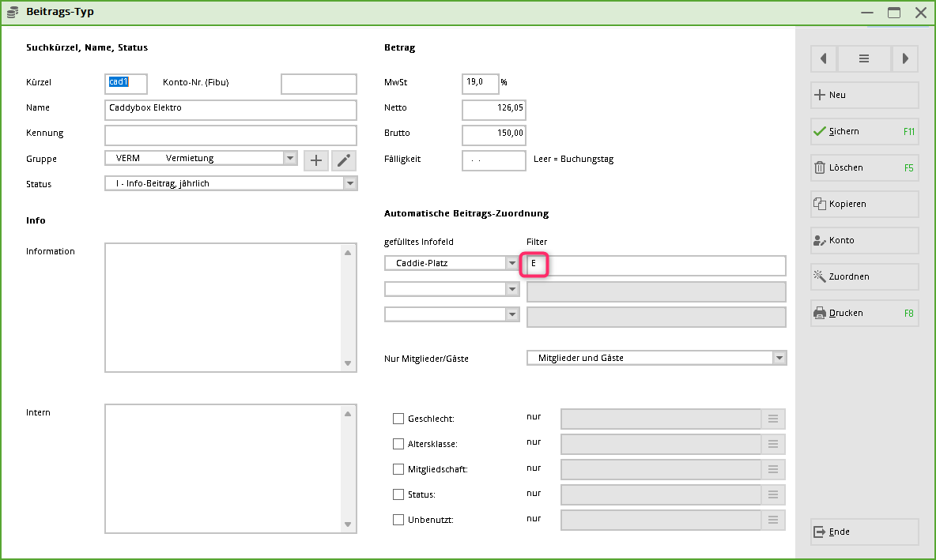Screen dimensions: 936x560
Task: Click the Zuordnen button
Action: [864, 277]
